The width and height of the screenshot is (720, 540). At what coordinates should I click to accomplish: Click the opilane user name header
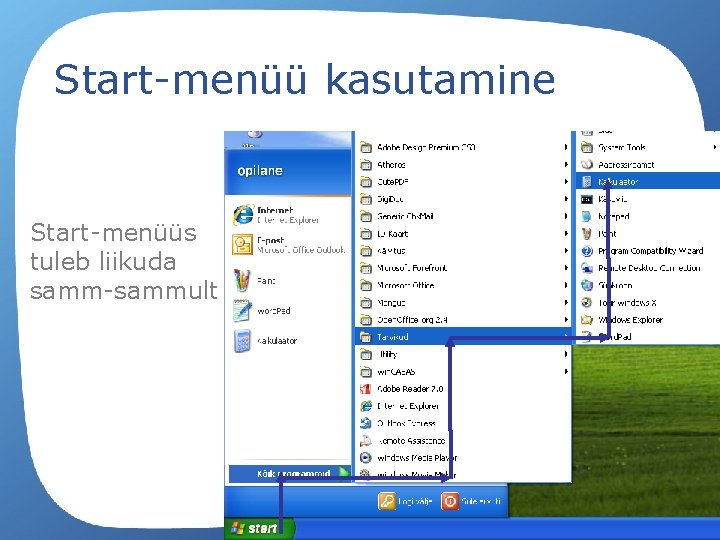click(x=260, y=171)
